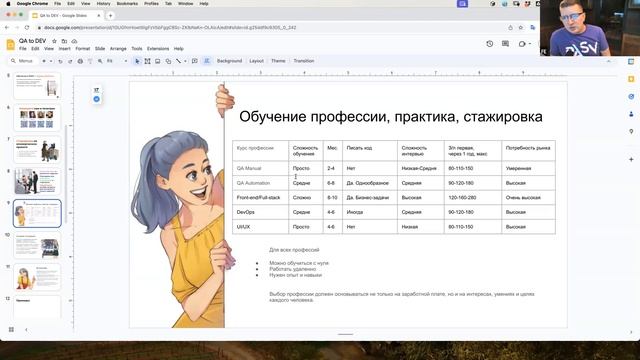Click the Undo arrow in toolbar
The image size is (640, 360).
click(x=60, y=61)
